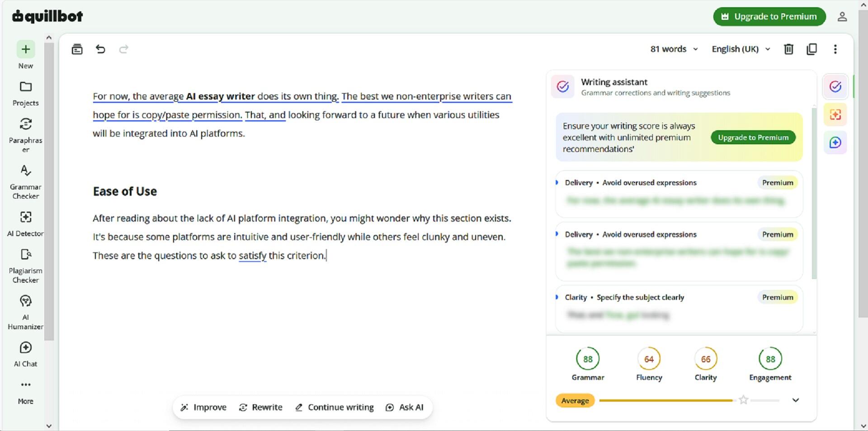Viewport: 868px width, 431px height.
Task: Click Premium badge on Clarity suggestion
Action: 778,297
